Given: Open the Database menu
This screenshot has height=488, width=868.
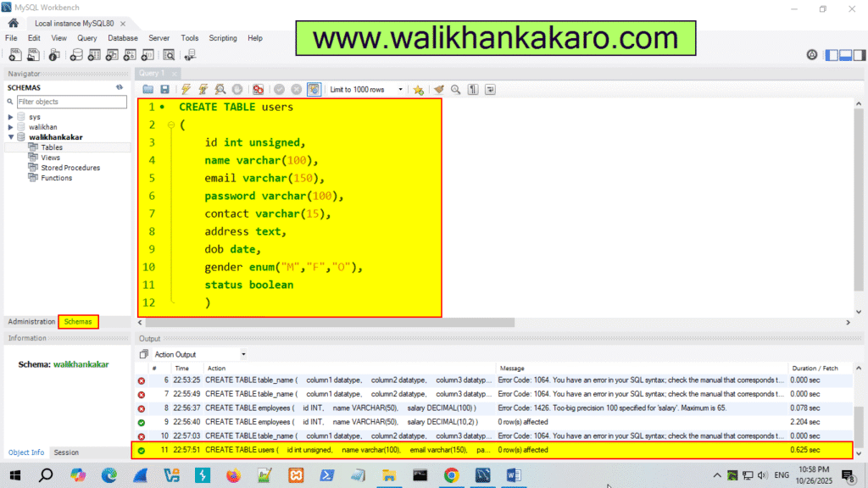Looking at the screenshot, I should (122, 37).
